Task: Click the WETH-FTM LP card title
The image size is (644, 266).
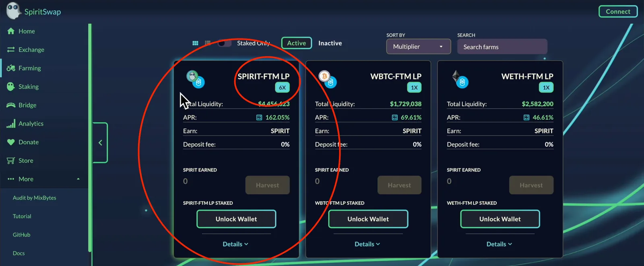Action: point(527,76)
